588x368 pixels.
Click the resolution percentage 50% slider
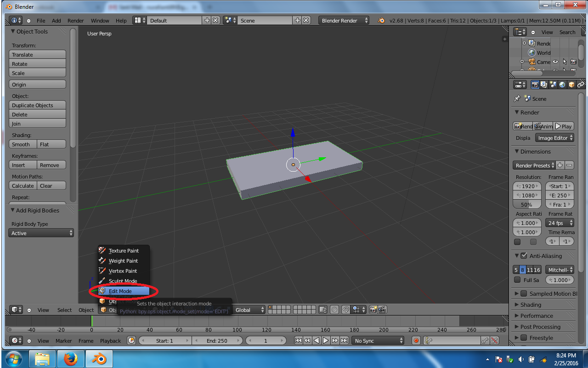[527, 204]
